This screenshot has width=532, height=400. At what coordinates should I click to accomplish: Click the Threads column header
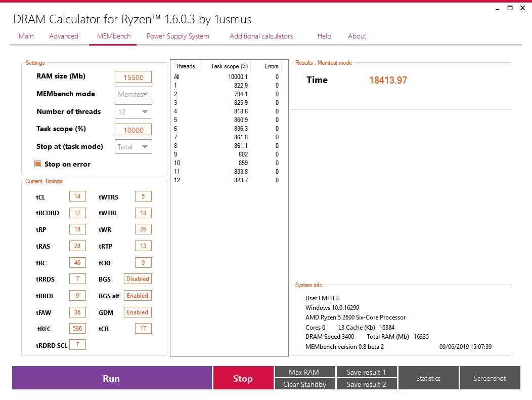(185, 66)
